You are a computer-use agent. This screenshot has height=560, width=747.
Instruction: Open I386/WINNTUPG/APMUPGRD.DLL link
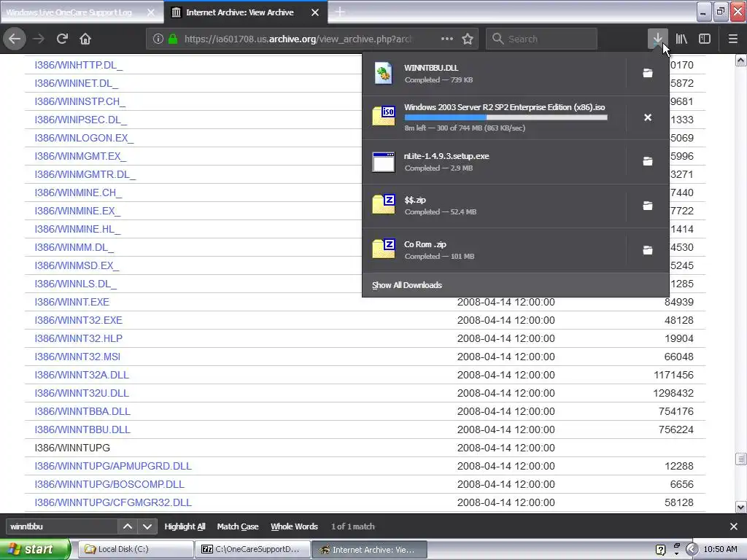click(113, 466)
